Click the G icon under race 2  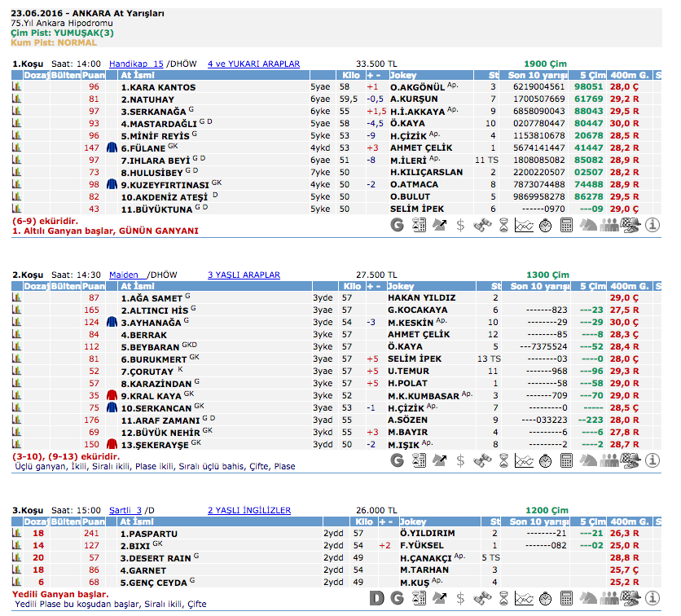coord(398,460)
